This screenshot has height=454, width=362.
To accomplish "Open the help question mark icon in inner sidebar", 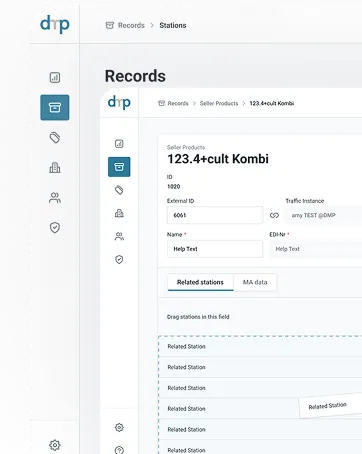I will point(119,450).
